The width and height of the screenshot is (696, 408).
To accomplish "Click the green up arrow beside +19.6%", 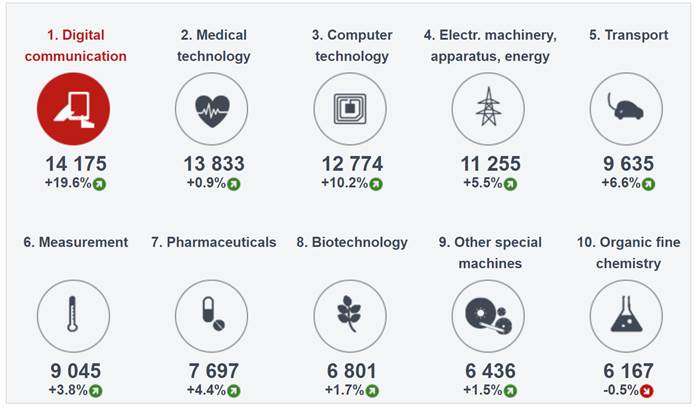I will pos(99,184).
